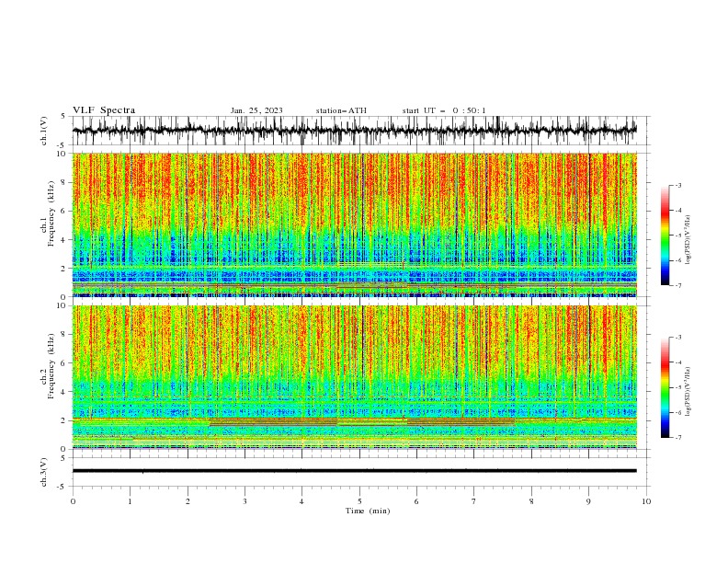Click the ch.1 spectrogram plot
The height and width of the screenshot is (563, 728).
pyautogui.click(x=354, y=224)
